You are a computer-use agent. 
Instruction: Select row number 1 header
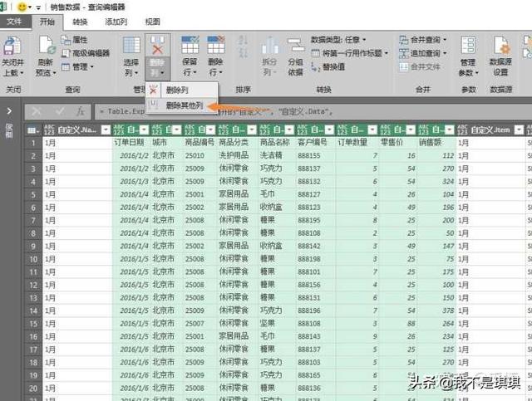(33, 143)
